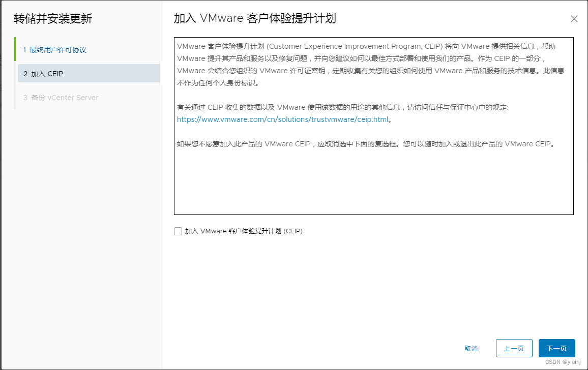
Task: Click the 取消 button
Action: tap(471, 348)
